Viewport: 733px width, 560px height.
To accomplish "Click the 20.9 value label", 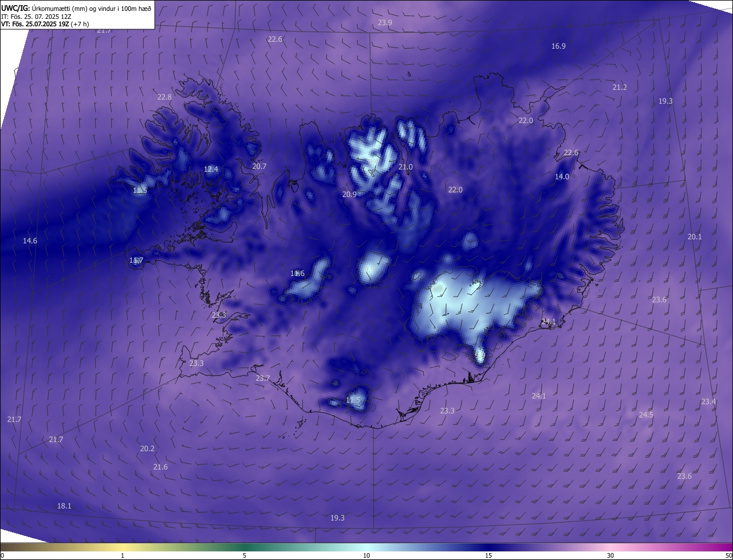I will (349, 194).
